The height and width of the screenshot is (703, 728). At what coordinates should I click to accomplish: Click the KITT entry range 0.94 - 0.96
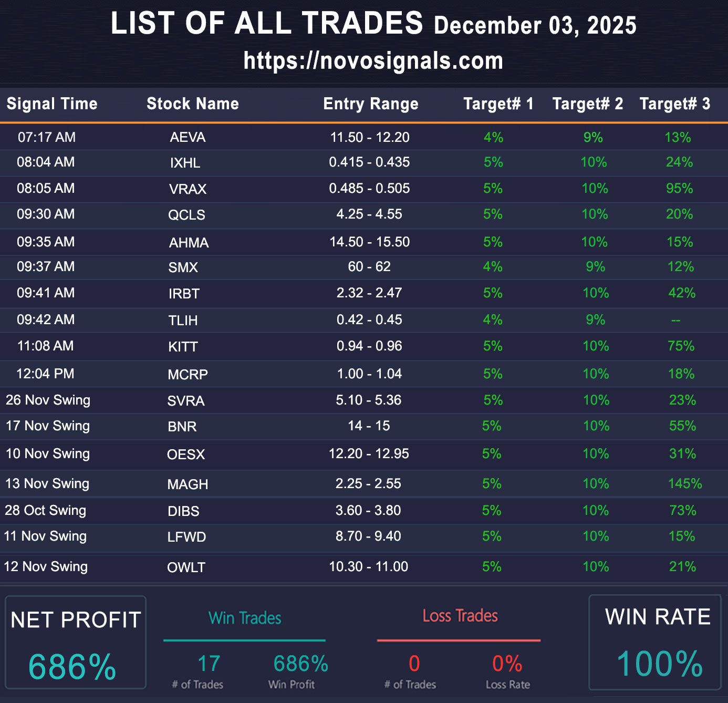[x=369, y=346]
